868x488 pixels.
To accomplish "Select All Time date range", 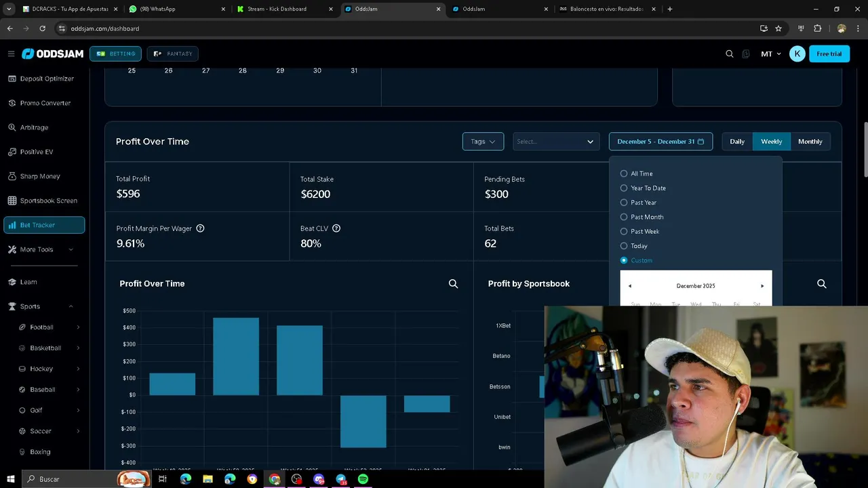I will tap(637, 174).
